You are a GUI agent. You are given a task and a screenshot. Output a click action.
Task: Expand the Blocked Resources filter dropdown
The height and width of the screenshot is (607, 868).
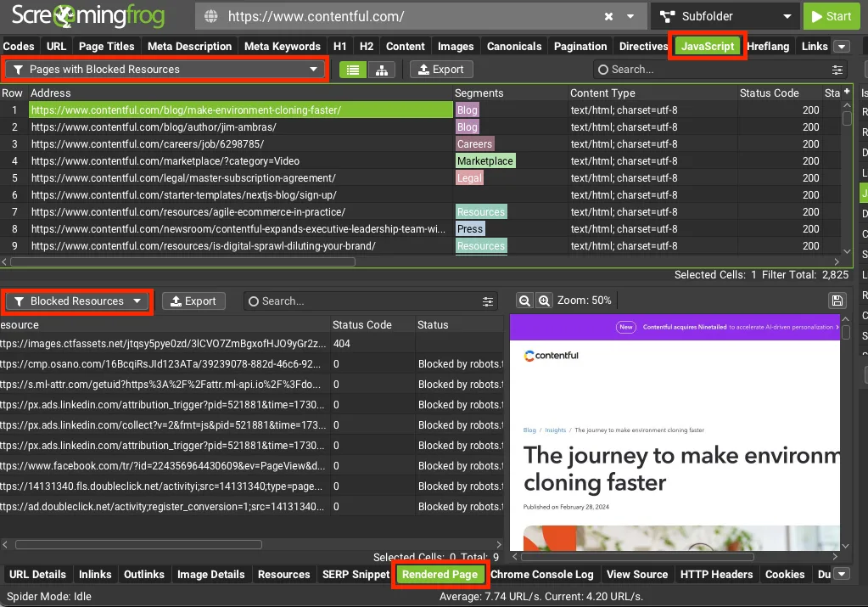coord(77,301)
